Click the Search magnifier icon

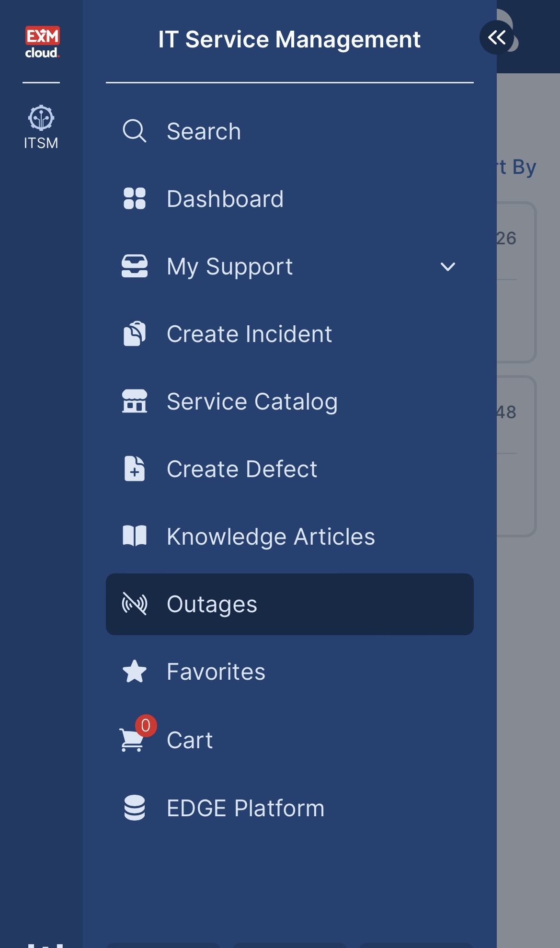point(134,131)
